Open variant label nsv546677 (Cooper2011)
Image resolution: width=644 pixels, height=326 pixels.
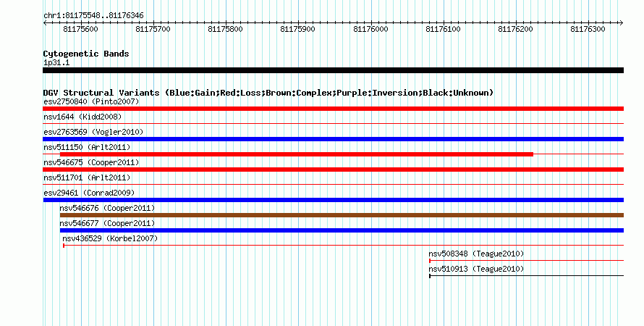point(107,223)
